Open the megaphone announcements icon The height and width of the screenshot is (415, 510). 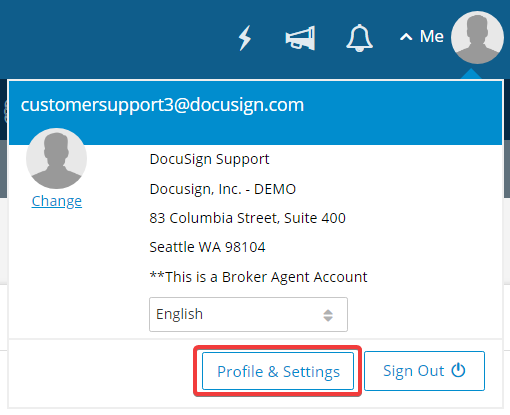300,38
